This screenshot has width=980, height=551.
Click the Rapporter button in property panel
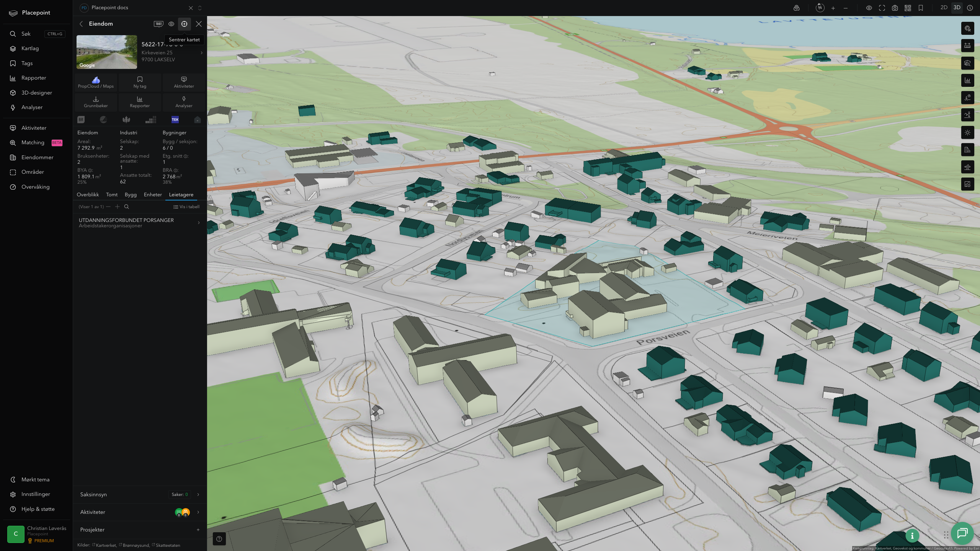[140, 102]
